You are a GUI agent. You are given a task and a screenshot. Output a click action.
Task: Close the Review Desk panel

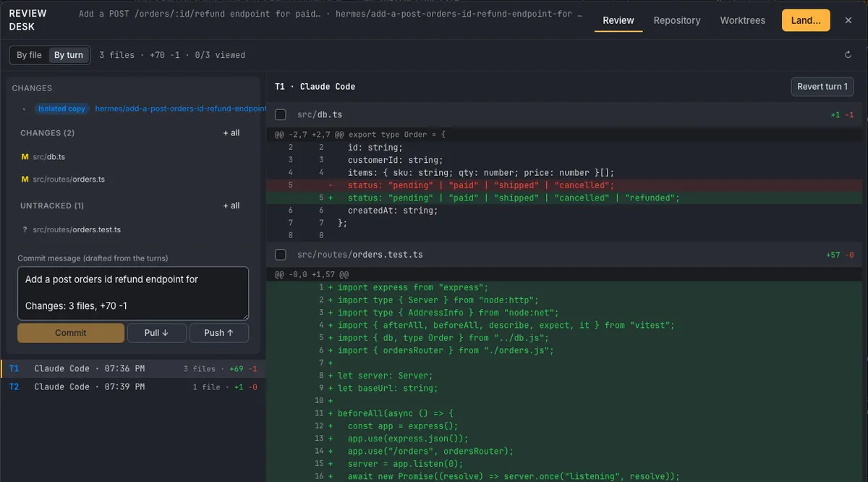pyautogui.click(x=848, y=20)
